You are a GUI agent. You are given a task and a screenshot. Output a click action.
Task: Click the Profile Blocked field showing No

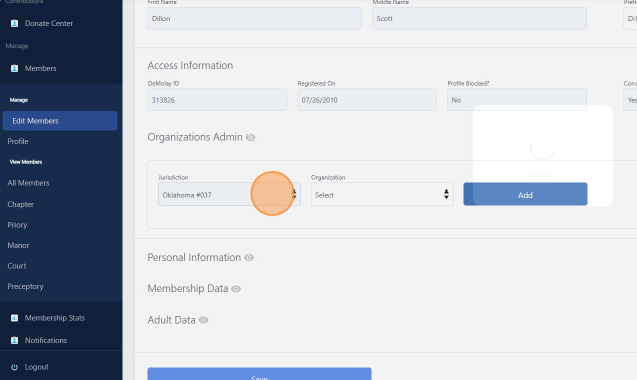click(517, 100)
